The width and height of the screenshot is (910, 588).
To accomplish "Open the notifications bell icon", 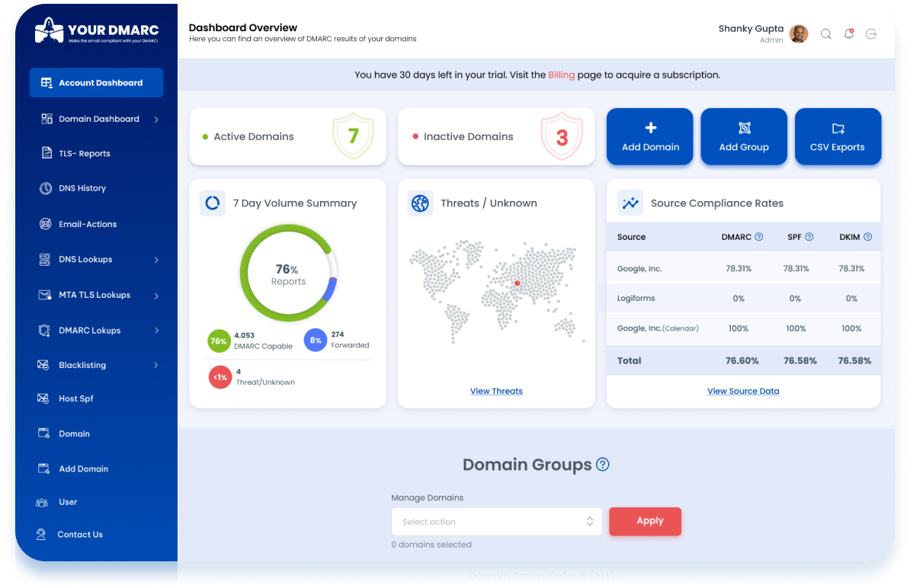I will pyautogui.click(x=848, y=34).
